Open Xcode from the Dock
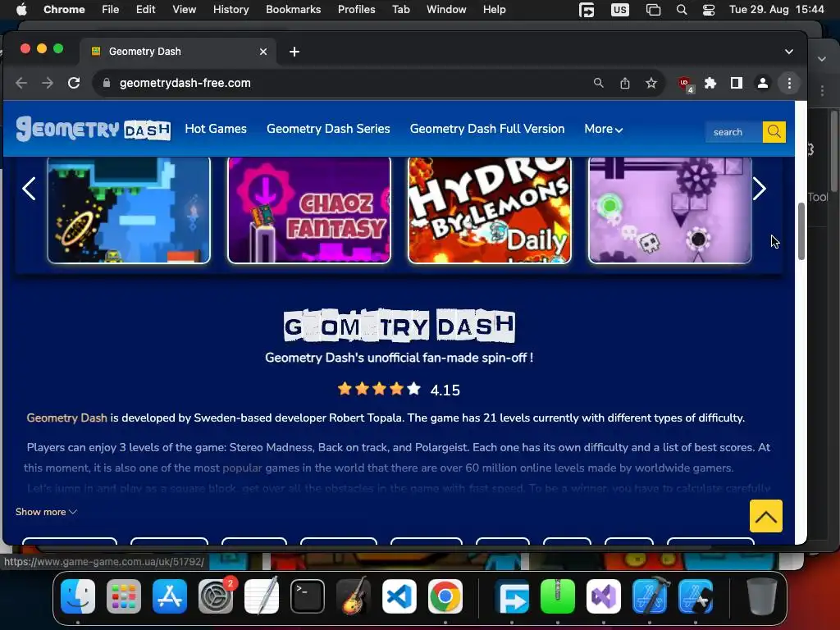The height and width of the screenshot is (630, 840). coord(651,596)
